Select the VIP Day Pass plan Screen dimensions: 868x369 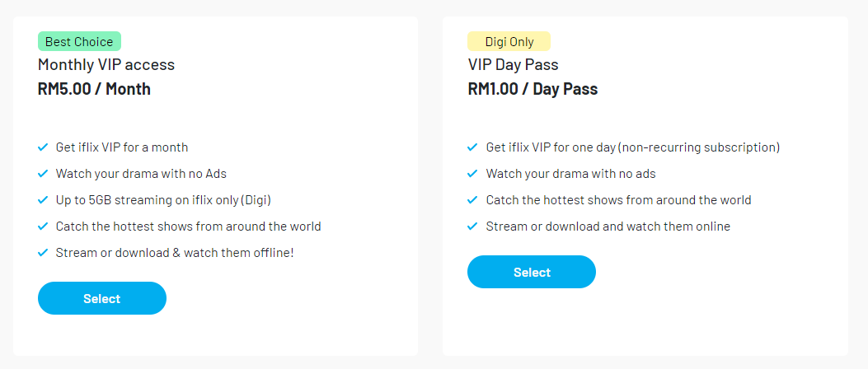532,272
